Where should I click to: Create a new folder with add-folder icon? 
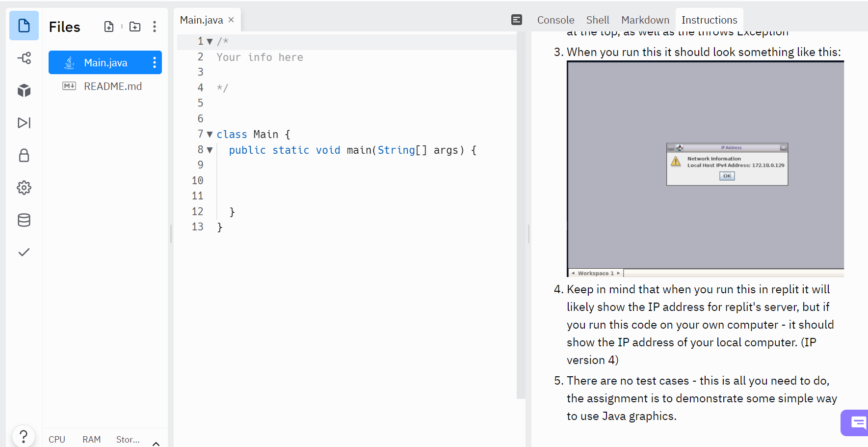135,27
